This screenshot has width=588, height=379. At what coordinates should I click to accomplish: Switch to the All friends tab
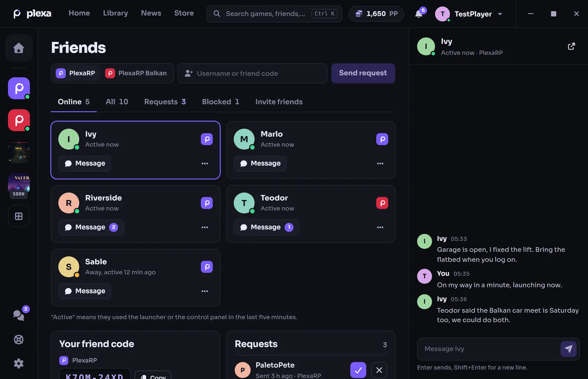point(117,102)
